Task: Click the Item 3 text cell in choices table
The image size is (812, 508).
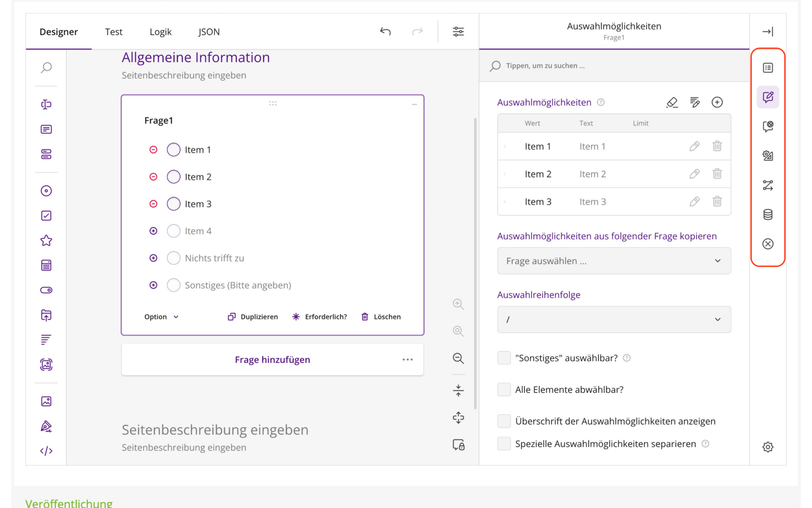Action: tap(592, 202)
